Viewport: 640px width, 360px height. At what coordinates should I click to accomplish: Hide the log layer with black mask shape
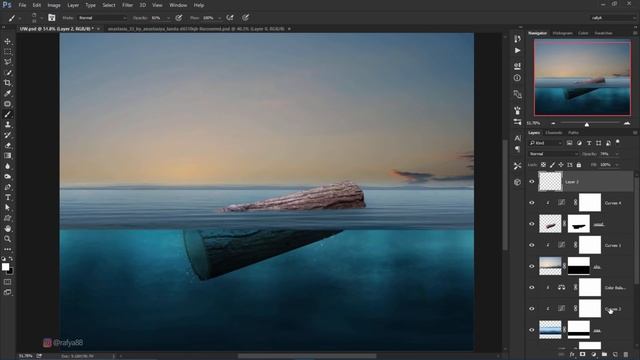[531, 224]
